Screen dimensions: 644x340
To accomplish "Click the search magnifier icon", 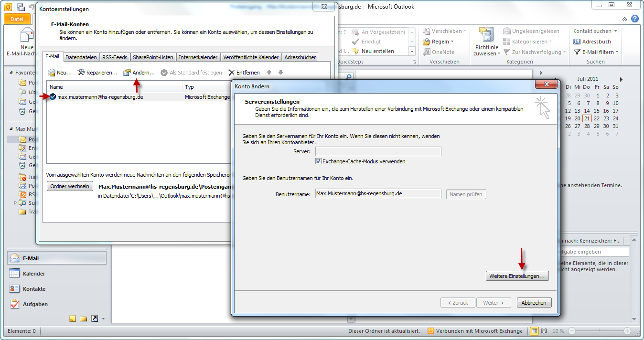I will 348,77.
